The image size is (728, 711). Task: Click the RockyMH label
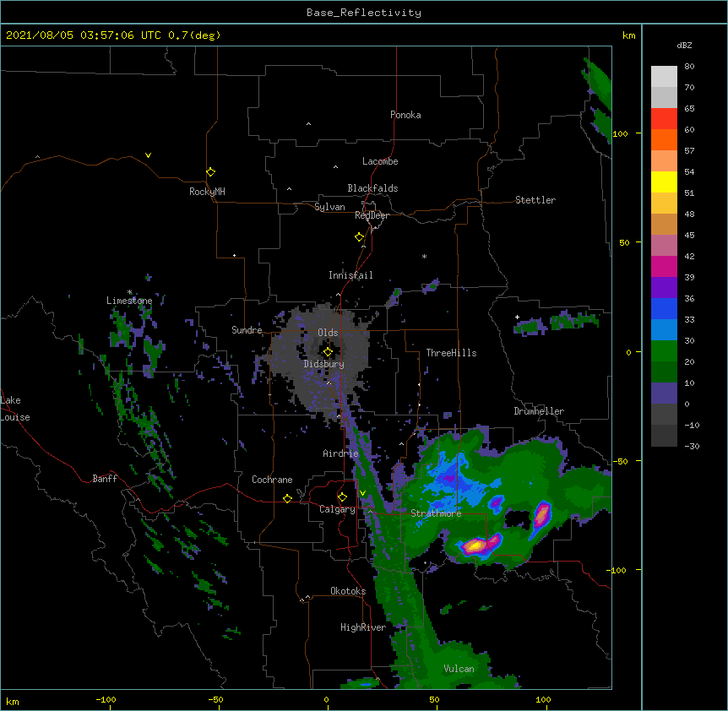click(x=207, y=192)
